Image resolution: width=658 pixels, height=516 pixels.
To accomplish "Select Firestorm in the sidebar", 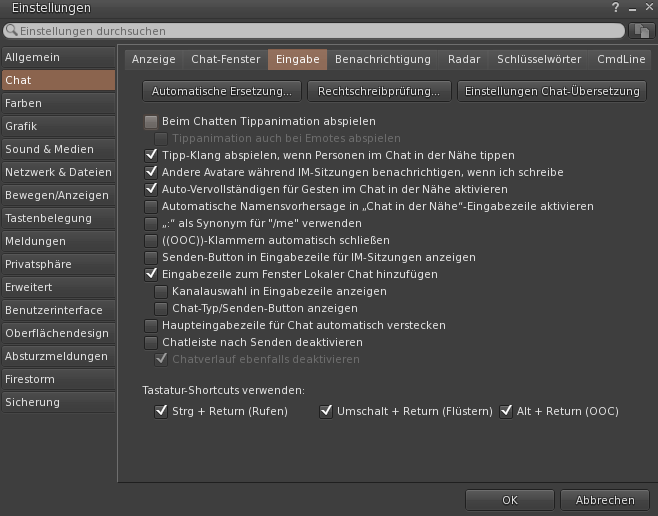I will [58, 379].
